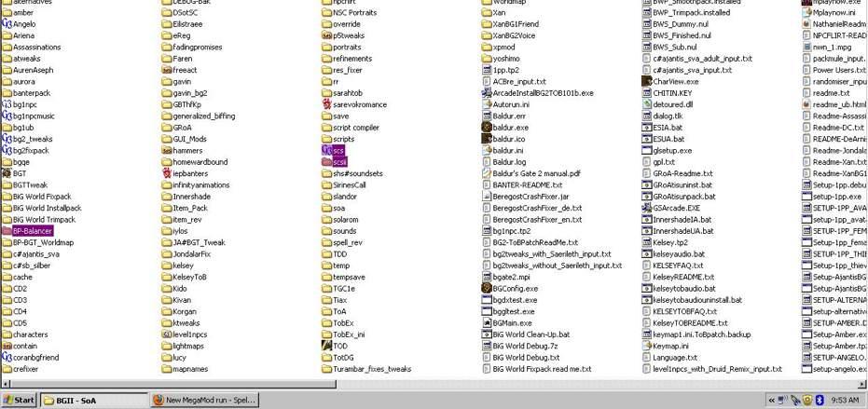
Task: Select the nwn_1.mpg file name
Action: (x=832, y=47)
